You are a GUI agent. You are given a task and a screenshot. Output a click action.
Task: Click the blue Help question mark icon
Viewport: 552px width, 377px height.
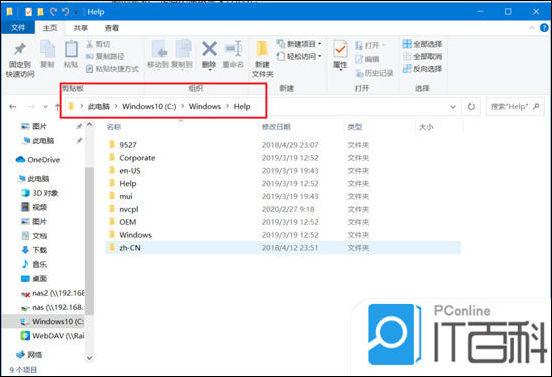tap(544, 27)
